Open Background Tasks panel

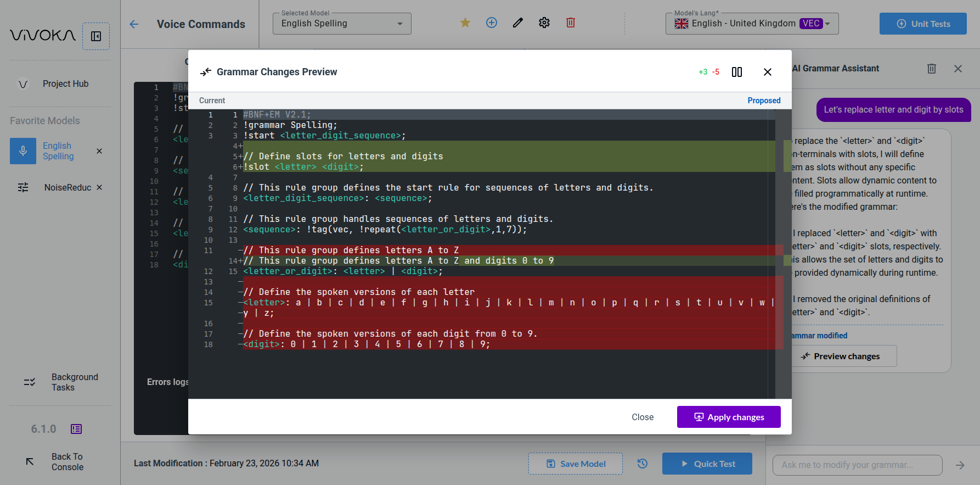[x=75, y=382]
